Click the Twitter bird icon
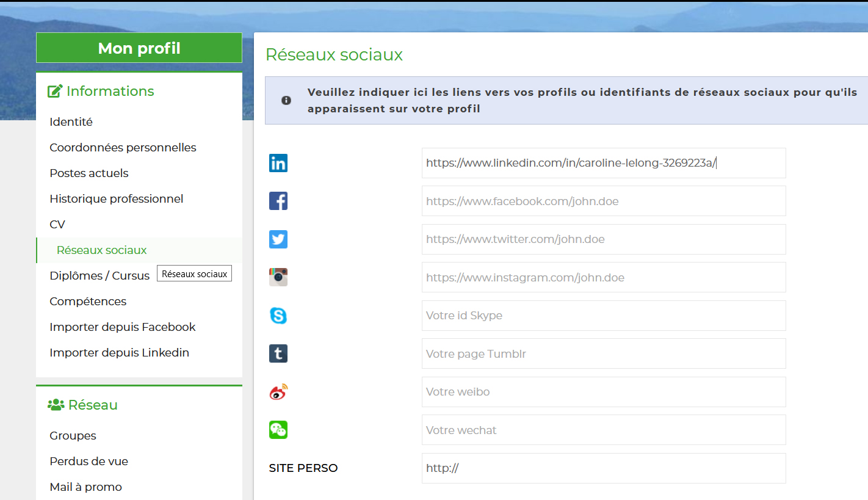Screen dimensions: 868x500 pyautogui.click(x=278, y=239)
